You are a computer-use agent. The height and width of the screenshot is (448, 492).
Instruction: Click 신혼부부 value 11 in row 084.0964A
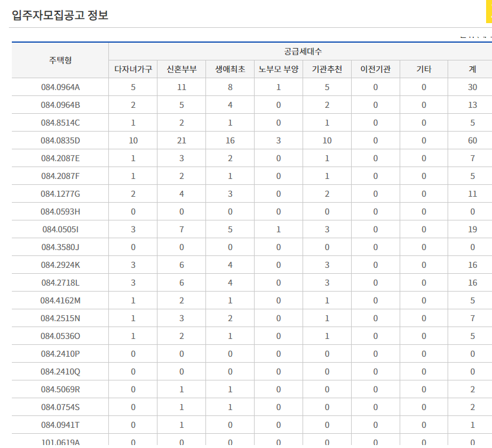[181, 87]
